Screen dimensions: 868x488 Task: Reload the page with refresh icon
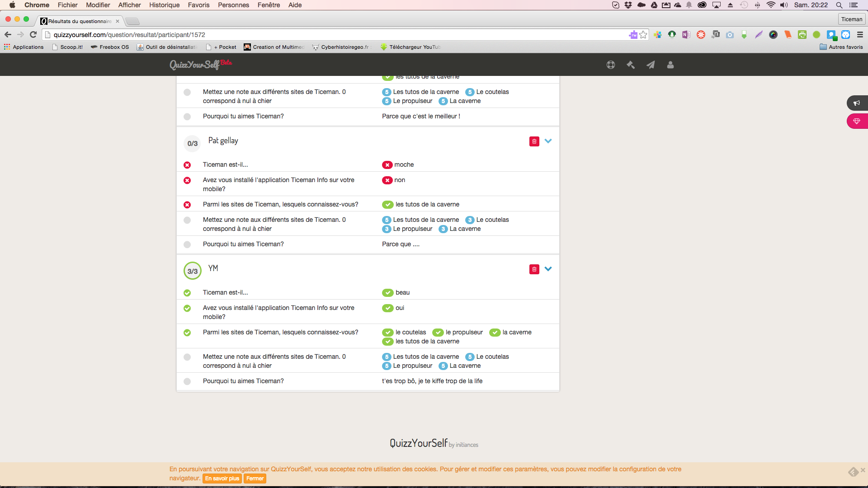click(x=33, y=35)
